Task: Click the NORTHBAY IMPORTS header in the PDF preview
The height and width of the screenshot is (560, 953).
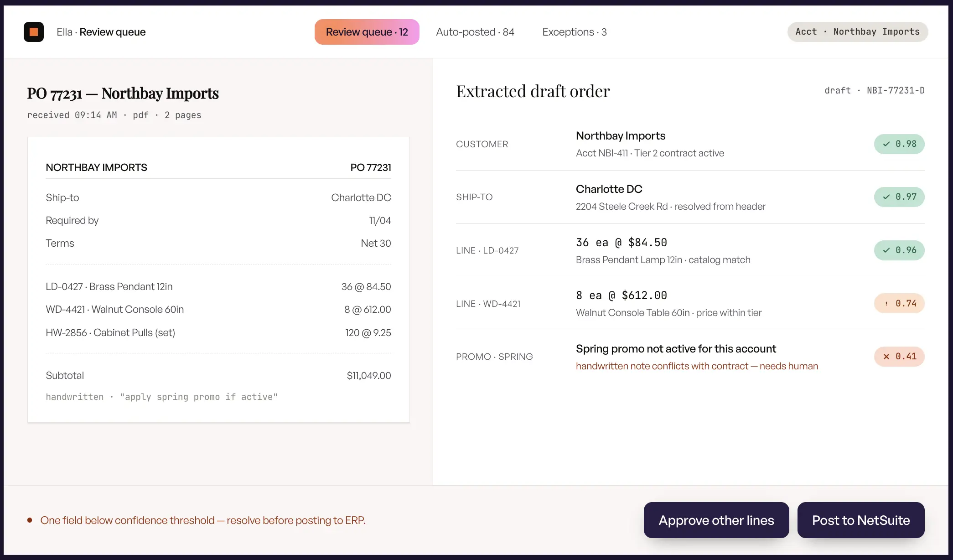Action: pyautogui.click(x=97, y=167)
